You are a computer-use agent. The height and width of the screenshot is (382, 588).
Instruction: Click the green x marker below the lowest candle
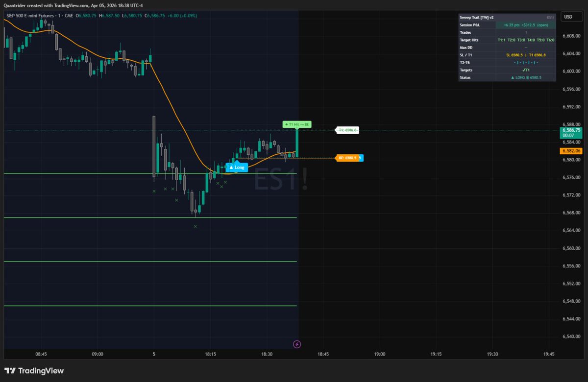[x=195, y=226]
